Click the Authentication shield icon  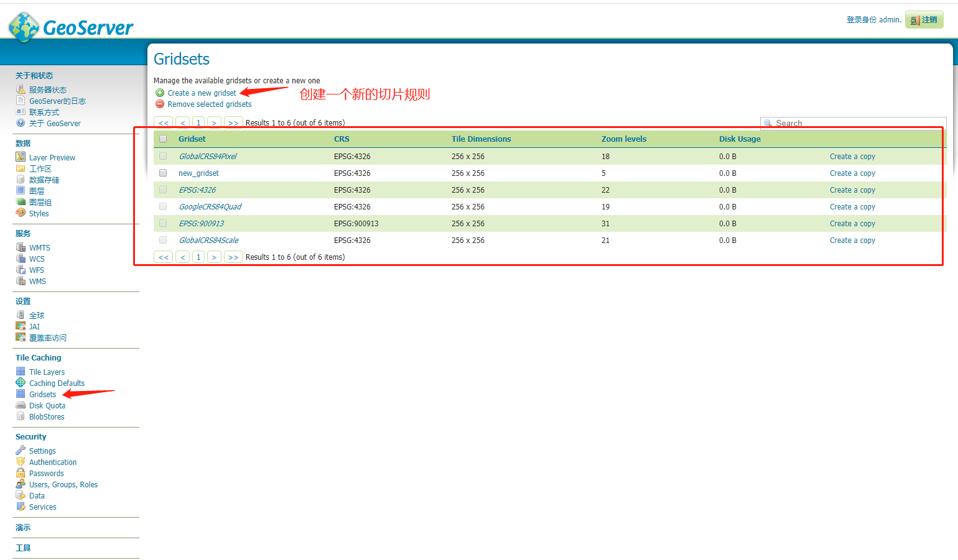21,462
